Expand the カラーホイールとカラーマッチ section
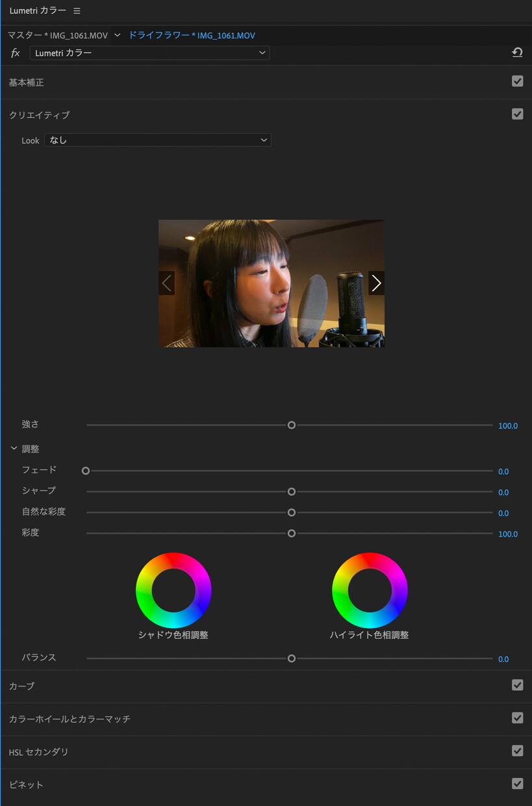Viewport: 532px width, 806px height. click(x=70, y=719)
